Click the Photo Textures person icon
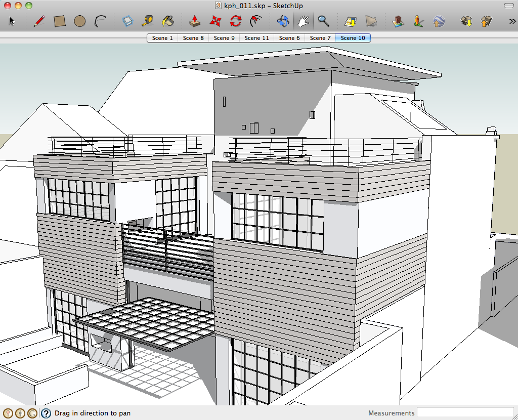The image size is (518, 420). (418, 21)
